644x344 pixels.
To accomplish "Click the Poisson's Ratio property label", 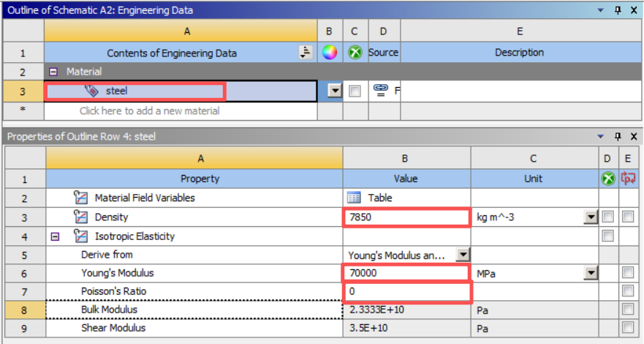I will coord(114,291).
